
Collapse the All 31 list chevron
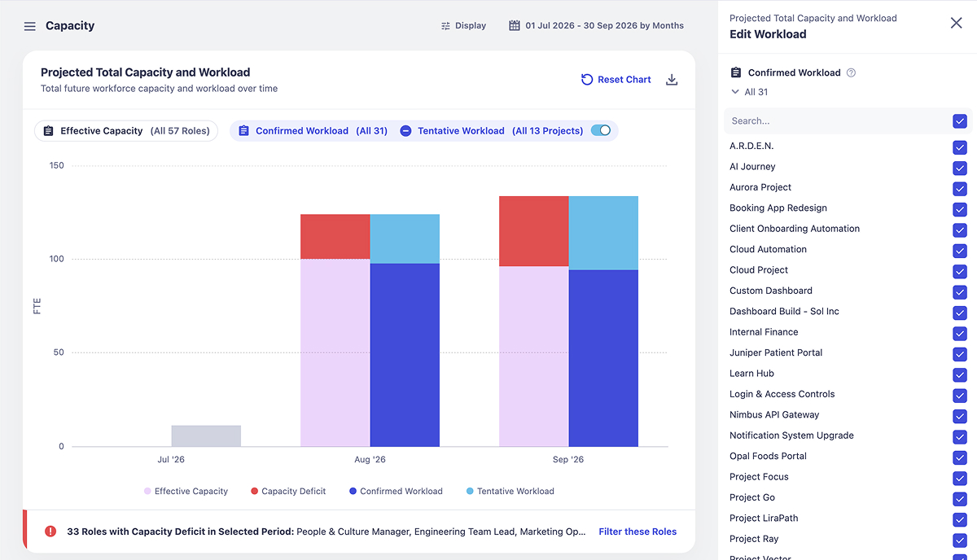(x=735, y=92)
